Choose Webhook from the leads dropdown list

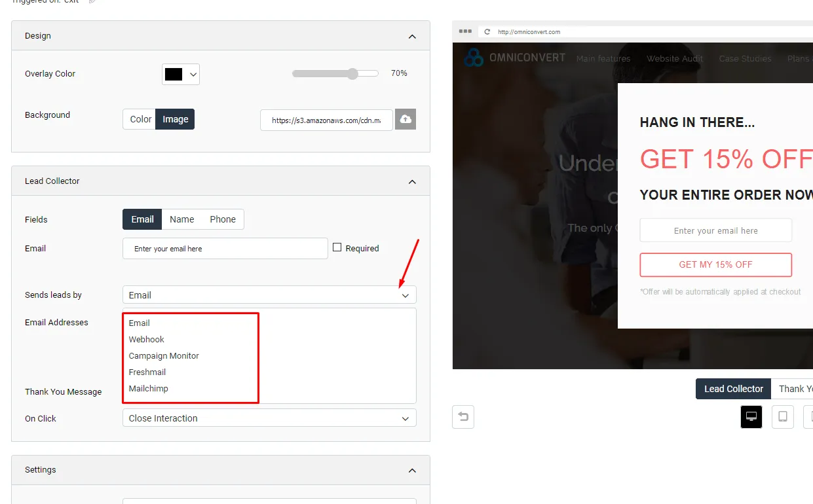tap(147, 339)
